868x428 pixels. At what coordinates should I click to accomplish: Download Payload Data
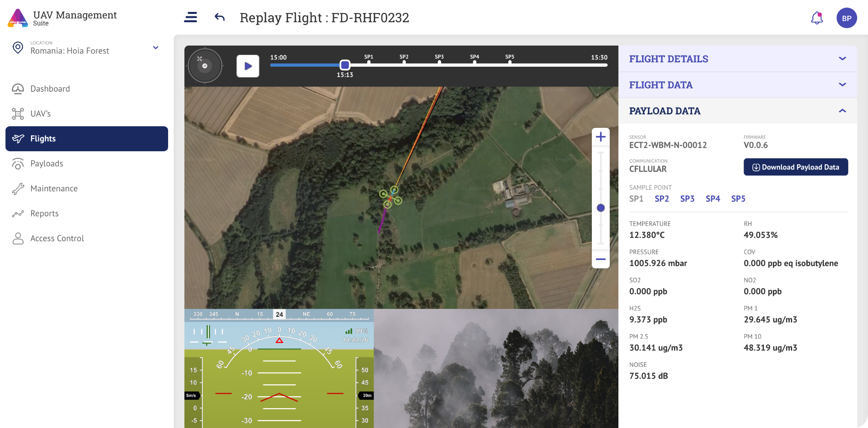(x=795, y=167)
